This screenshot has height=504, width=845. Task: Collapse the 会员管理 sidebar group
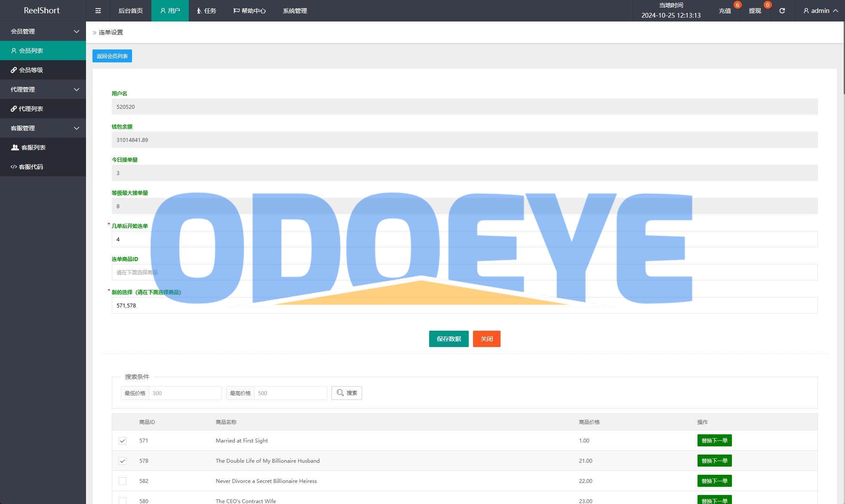43,31
